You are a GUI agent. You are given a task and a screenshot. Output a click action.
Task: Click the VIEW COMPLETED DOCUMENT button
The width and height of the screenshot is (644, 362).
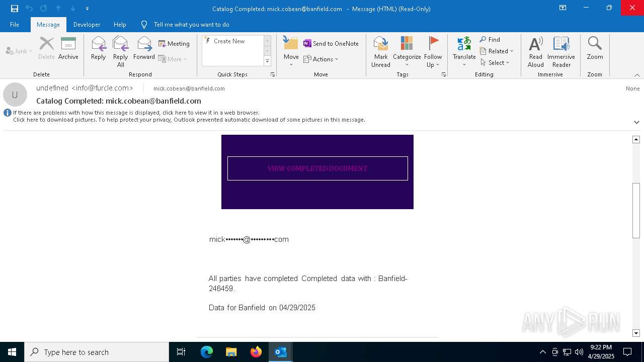pos(317,168)
